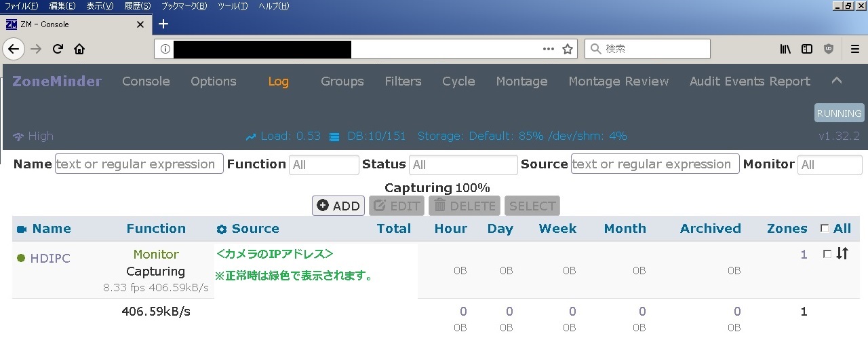Click the Storage: Default: 85% status text
The height and width of the screenshot is (353, 868).
[481, 136]
